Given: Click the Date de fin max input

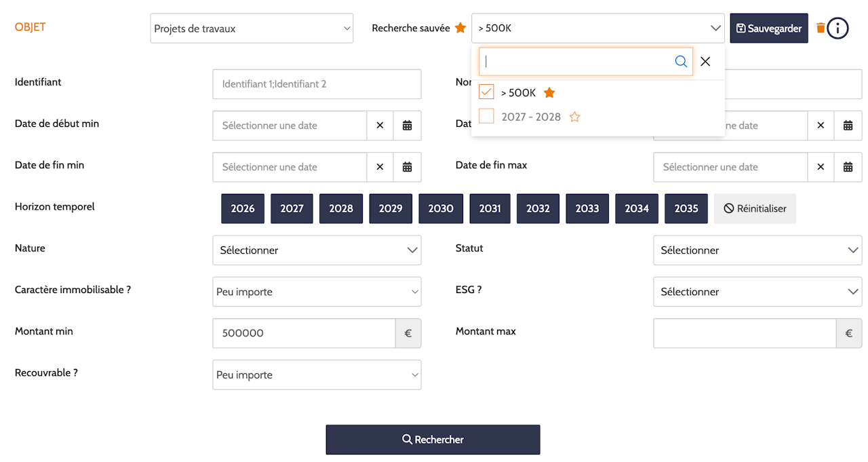Looking at the screenshot, I should tap(731, 167).
